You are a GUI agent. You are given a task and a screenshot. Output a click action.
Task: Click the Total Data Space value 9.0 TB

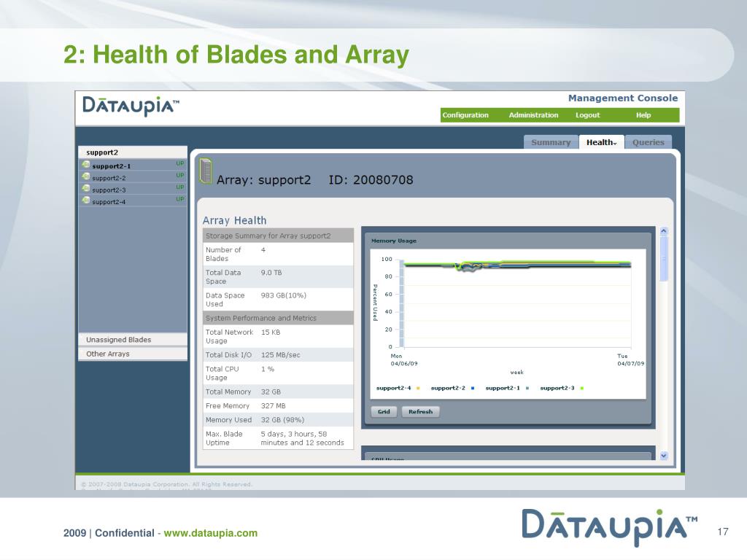tap(271, 273)
